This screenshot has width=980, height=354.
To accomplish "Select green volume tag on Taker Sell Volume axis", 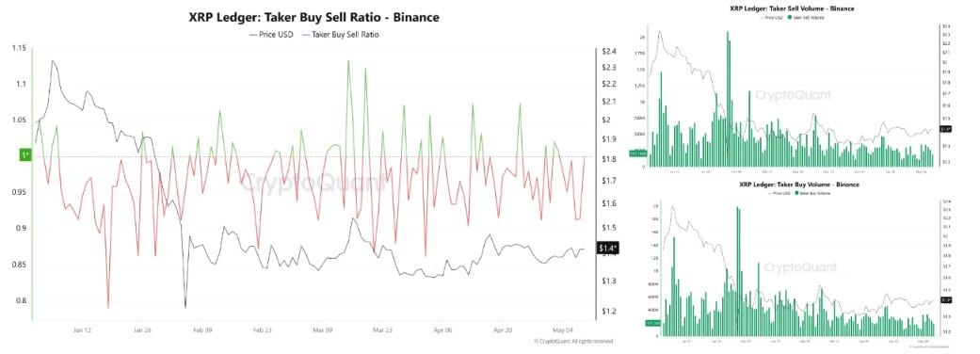I will 638,153.
